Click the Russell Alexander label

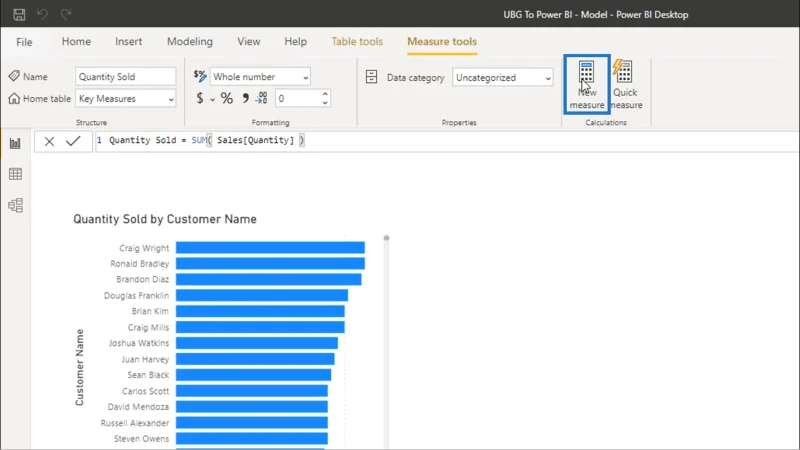coord(135,423)
